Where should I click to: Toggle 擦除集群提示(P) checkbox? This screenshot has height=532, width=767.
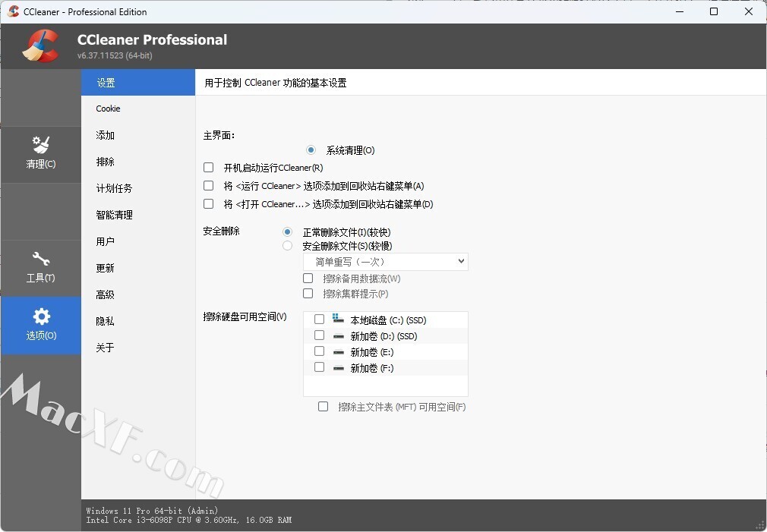308,294
